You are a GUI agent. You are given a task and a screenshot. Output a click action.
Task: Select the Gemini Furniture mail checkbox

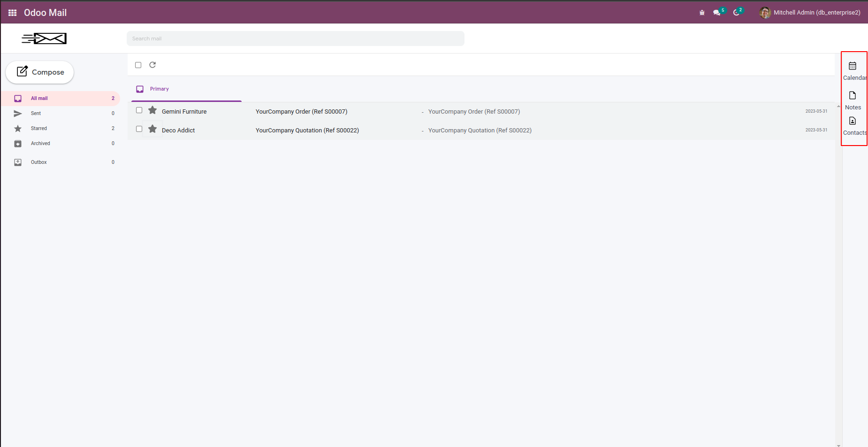(139, 110)
